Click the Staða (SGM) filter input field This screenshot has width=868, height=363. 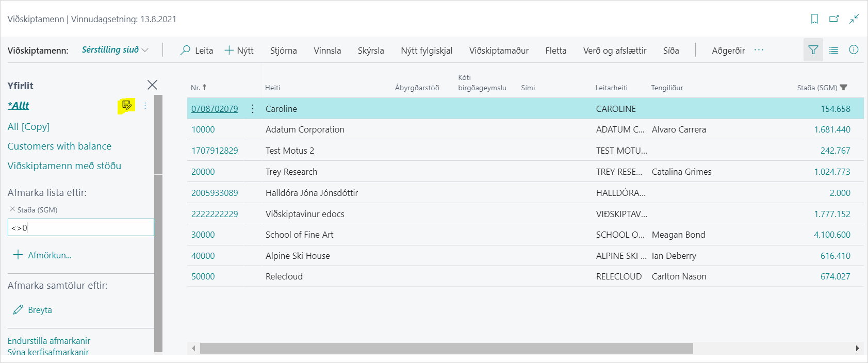pyautogui.click(x=81, y=228)
